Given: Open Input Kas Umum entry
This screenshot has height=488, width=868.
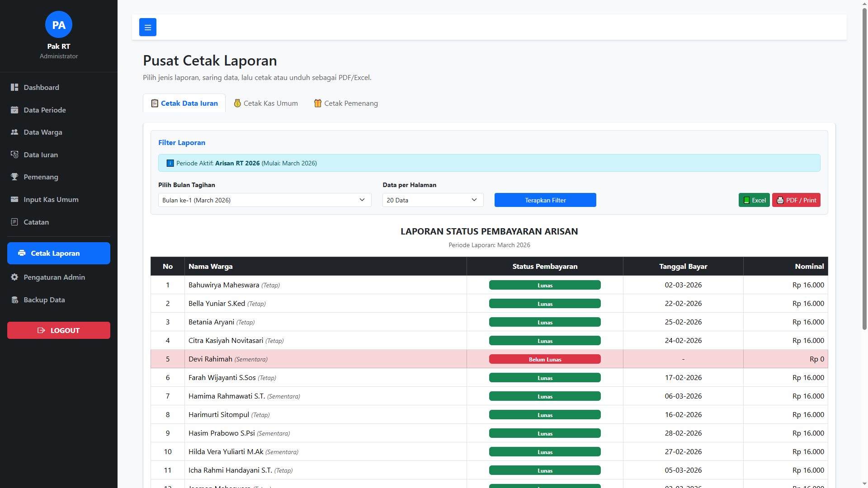Looking at the screenshot, I should point(51,199).
